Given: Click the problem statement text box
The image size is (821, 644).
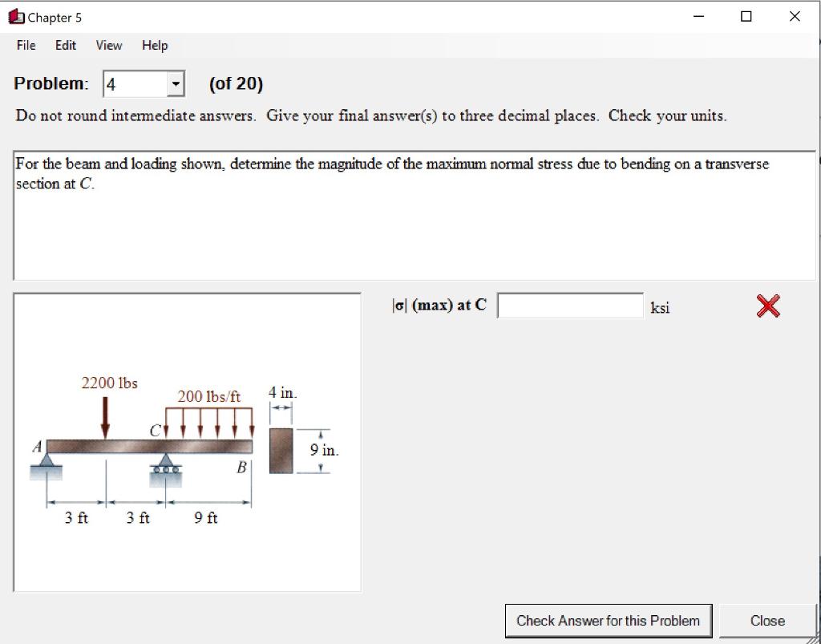Looking at the screenshot, I should click(415, 216).
